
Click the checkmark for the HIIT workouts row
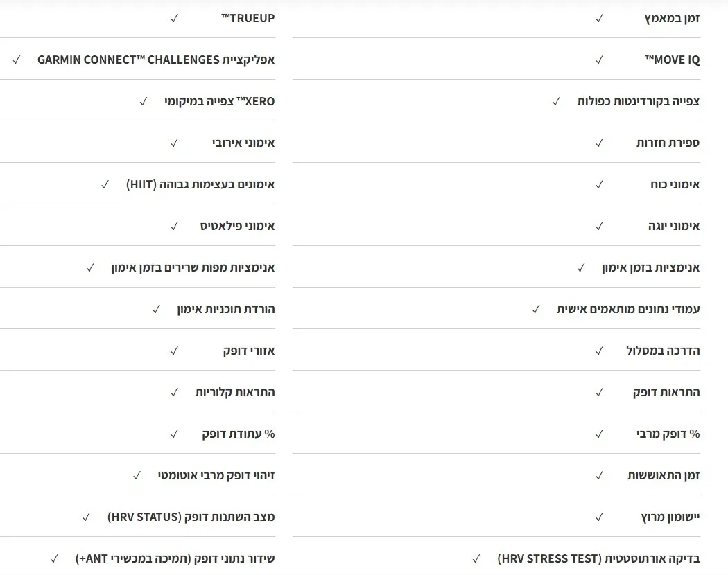point(105,184)
